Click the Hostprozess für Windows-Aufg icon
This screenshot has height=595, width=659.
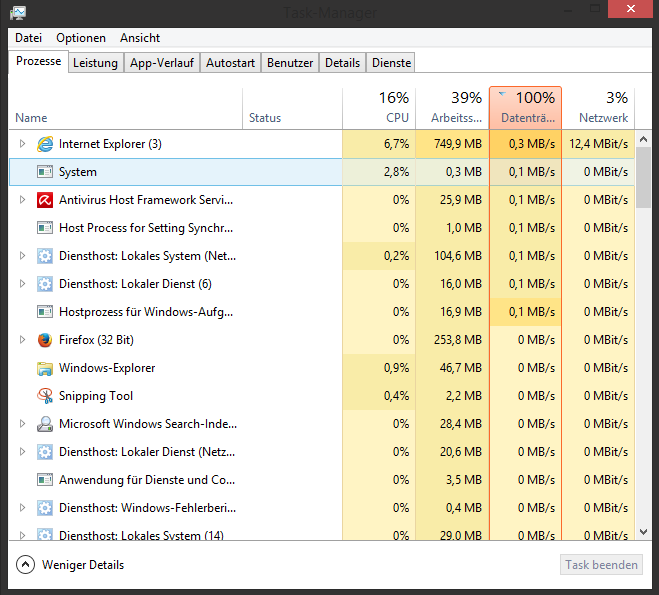[45, 312]
